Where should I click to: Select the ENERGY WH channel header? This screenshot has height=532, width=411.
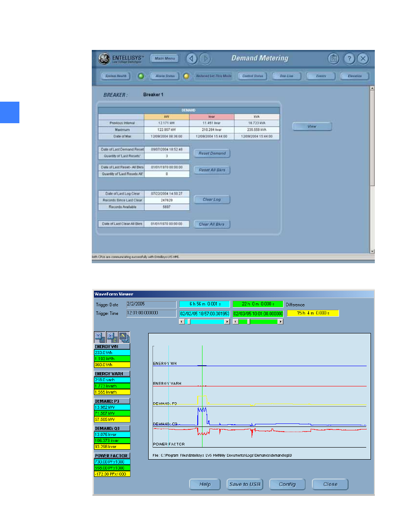pos(112,346)
